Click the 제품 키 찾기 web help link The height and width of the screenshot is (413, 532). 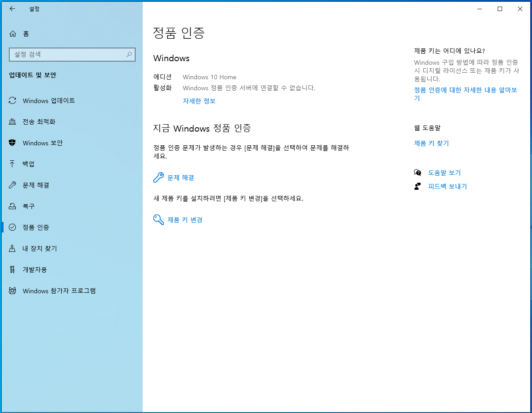tap(432, 143)
